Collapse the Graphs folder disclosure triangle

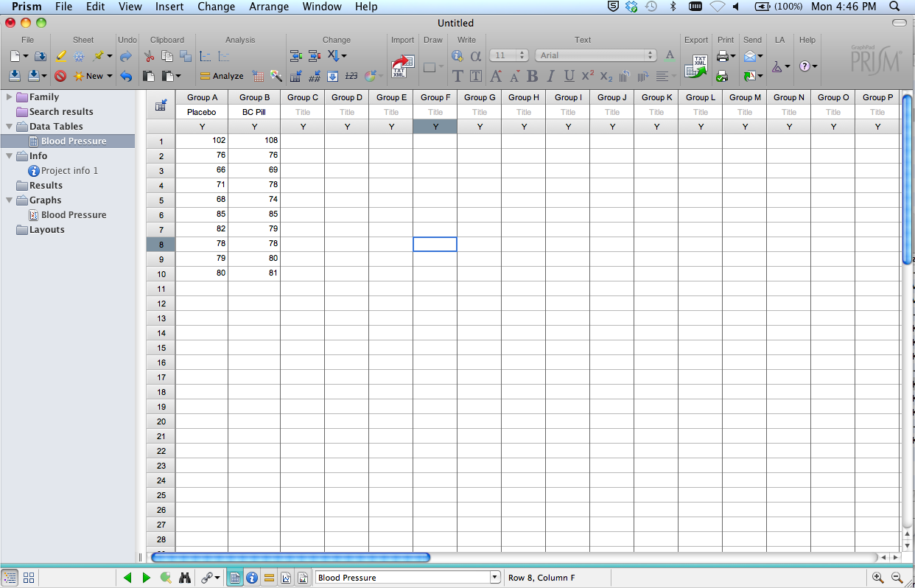pos(10,200)
